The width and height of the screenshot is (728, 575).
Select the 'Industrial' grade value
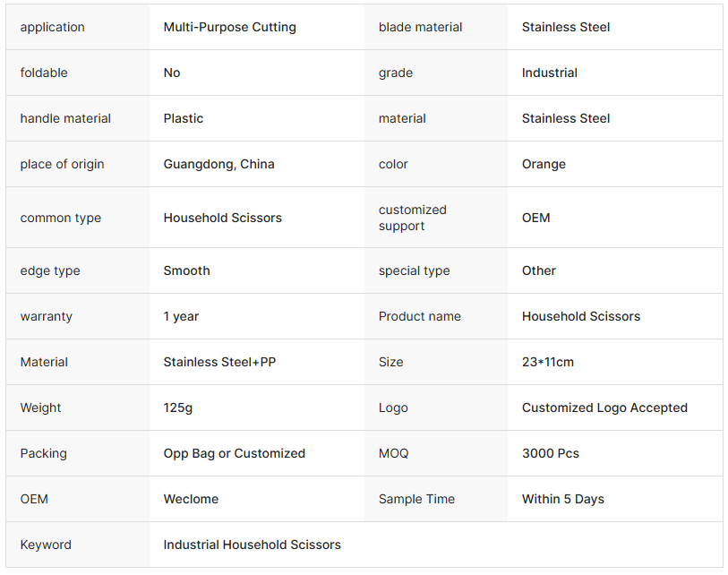click(x=549, y=73)
